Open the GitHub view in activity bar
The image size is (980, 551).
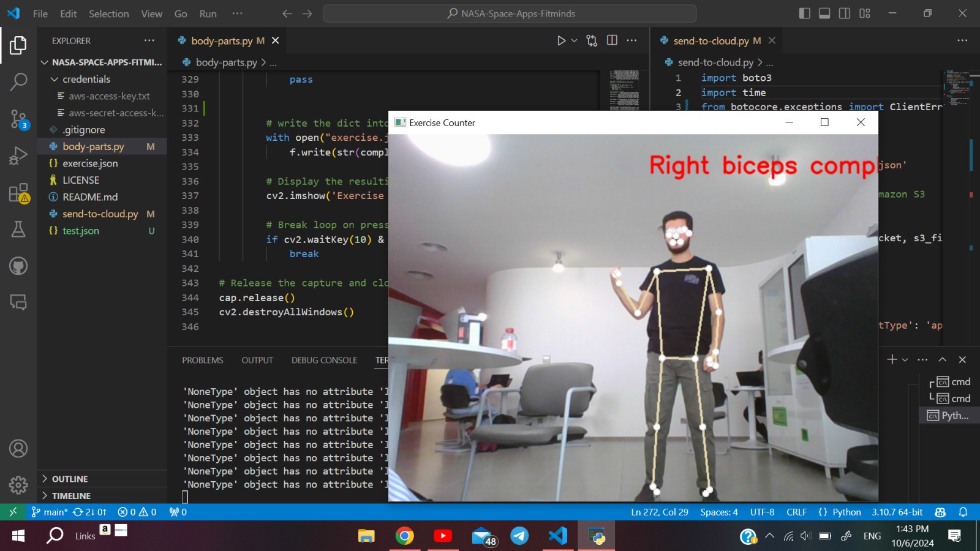click(18, 266)
